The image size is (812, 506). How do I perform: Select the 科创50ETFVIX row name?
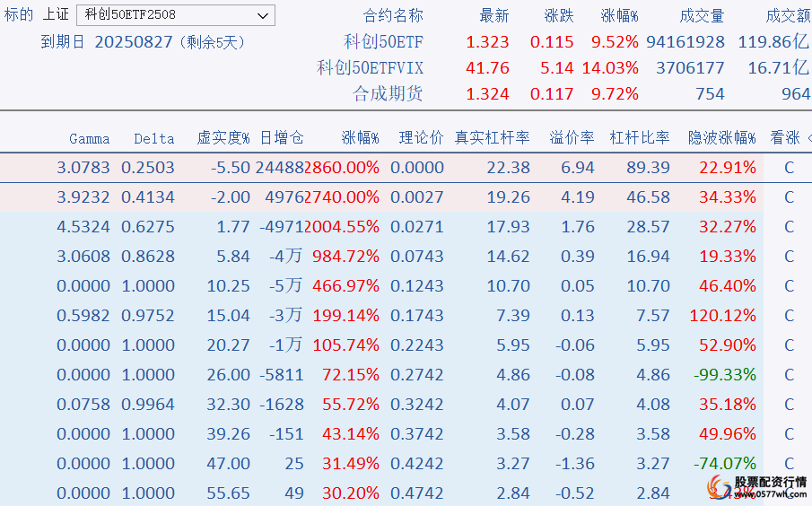(370, 68)
